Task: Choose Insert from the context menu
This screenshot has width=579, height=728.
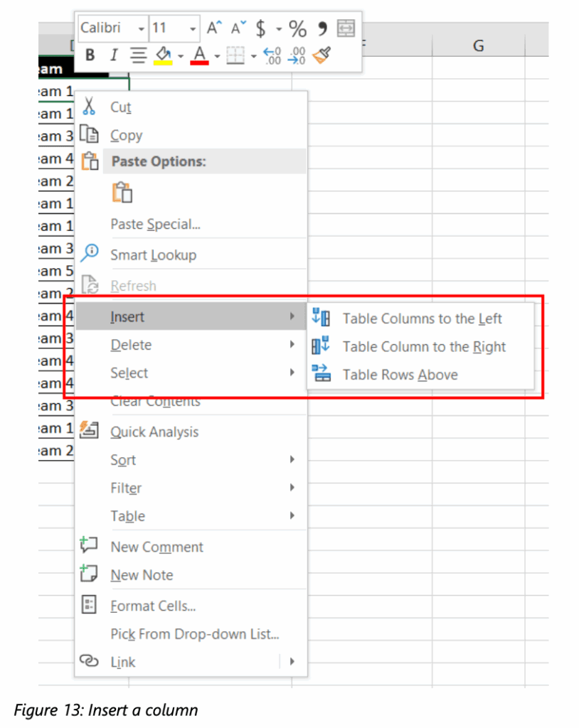Action: pyautogui.click(x=128, y=316)
